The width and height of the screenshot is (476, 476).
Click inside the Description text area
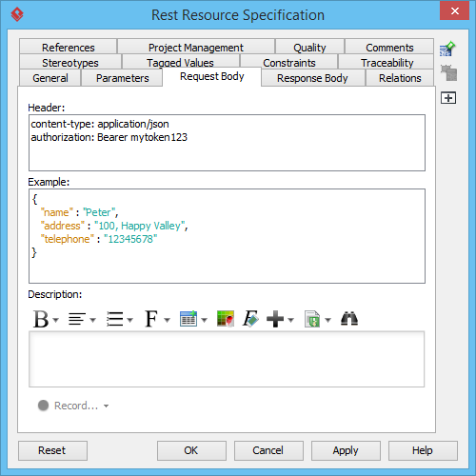pyautogui.click(x=227, y=359)
